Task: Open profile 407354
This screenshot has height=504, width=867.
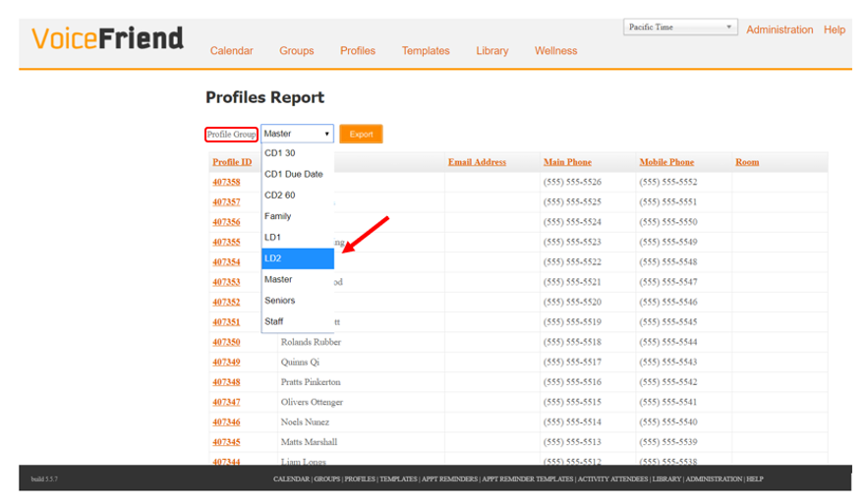Action: point(226,262)
